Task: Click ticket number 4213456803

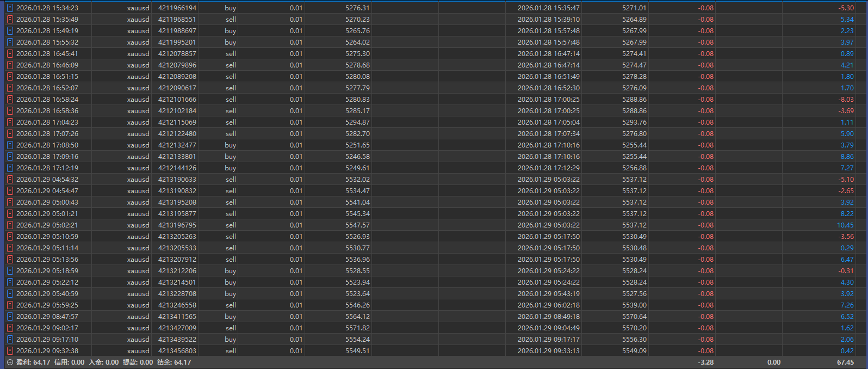Action: point(177,351)
